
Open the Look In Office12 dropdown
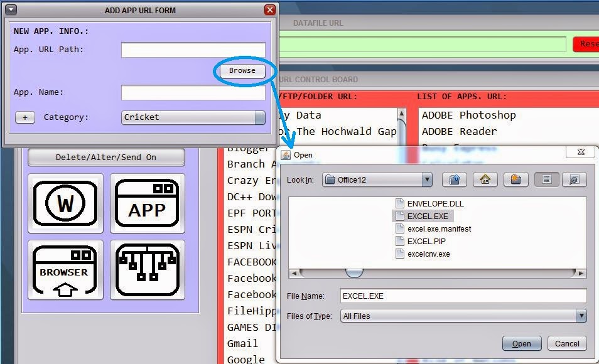(377, 179)
